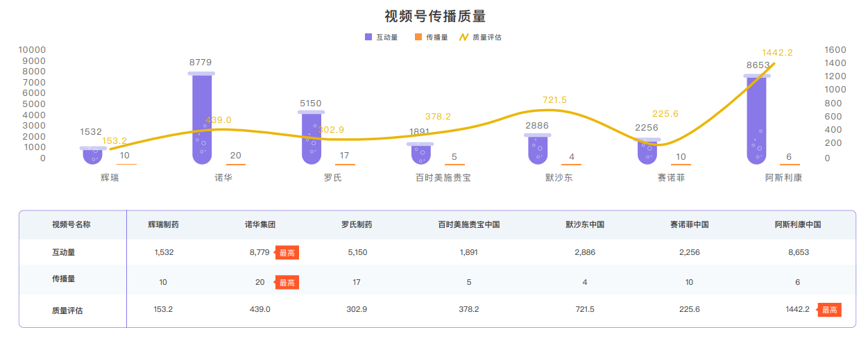Image resolution: width=868 pixels, height=339 pixels.
Task: Click table cell 1,891
Action: [x=469, y=253]
